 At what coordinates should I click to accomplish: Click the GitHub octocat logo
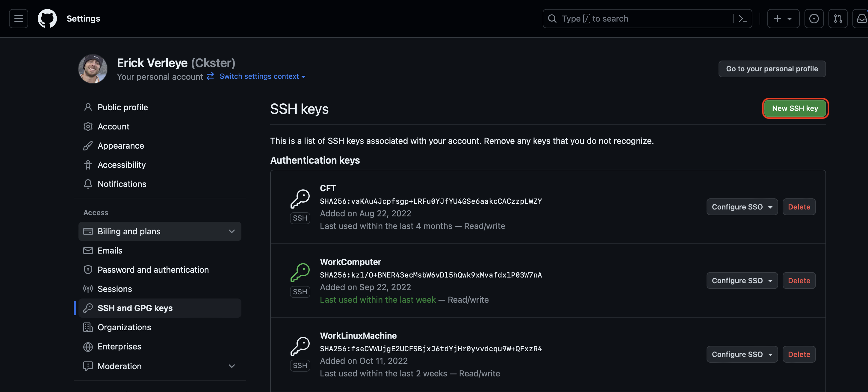click(47, 19)
